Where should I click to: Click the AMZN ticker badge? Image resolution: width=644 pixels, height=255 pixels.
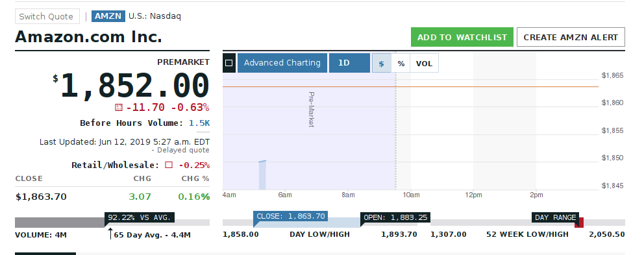click(108, 16)
